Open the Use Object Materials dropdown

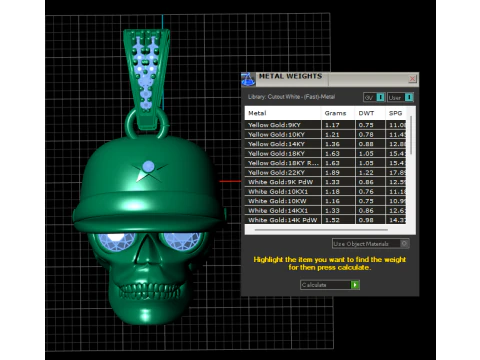(x=371, y=244)
